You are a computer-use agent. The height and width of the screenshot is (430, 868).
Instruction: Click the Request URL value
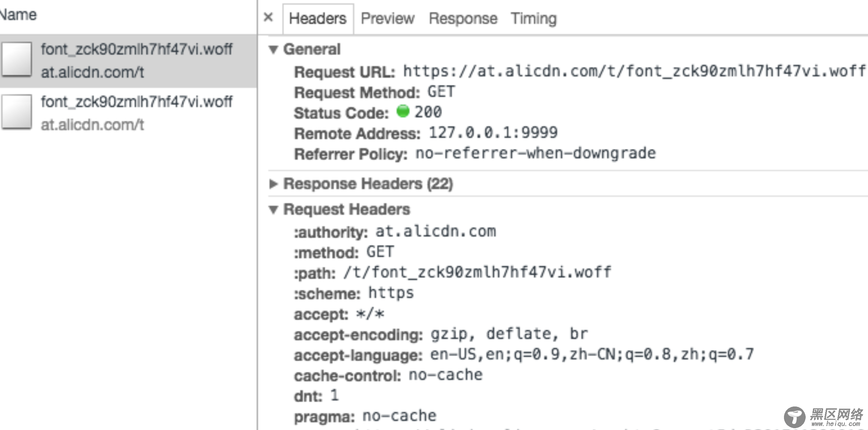click(x=635, y=71)
